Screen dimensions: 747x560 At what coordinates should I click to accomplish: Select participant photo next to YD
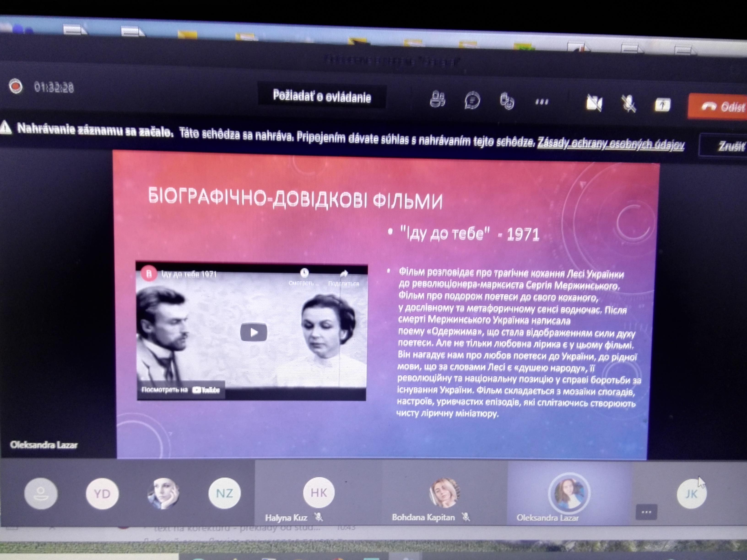(x=163, y=493)
